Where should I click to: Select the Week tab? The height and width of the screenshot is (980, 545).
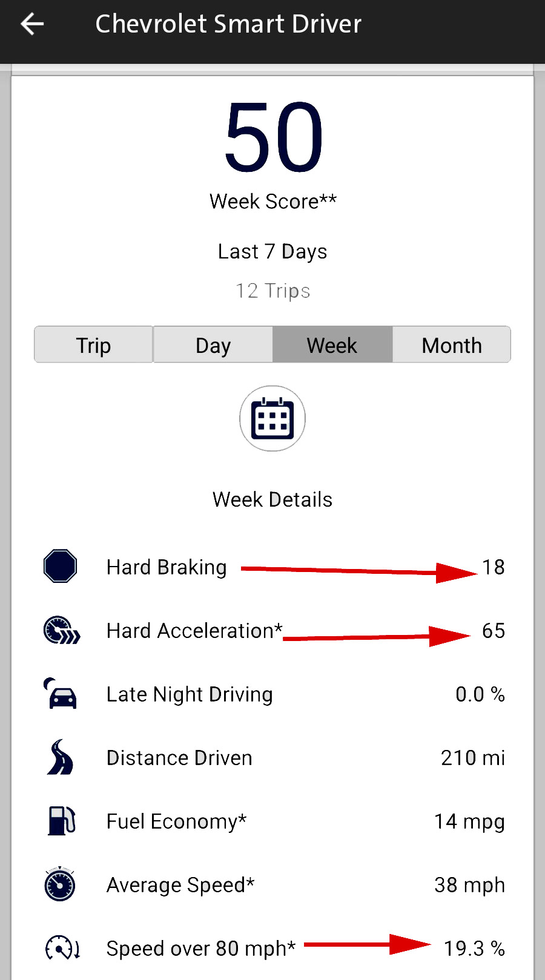[332, 345]
